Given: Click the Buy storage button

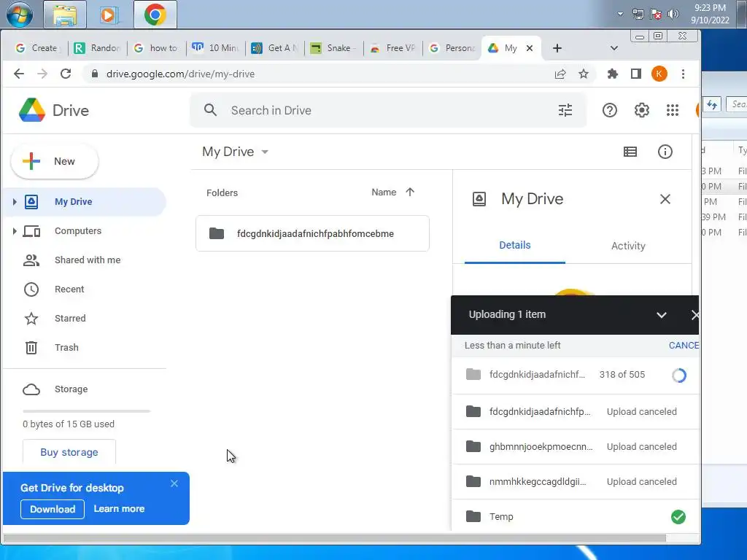Looking at the screenshot, I should point(69,452).
